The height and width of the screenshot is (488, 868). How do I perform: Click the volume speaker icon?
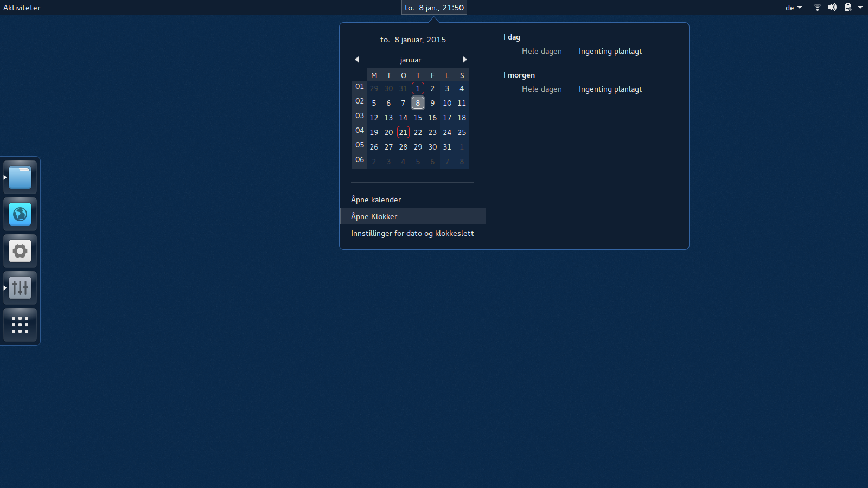coord(832,8)
